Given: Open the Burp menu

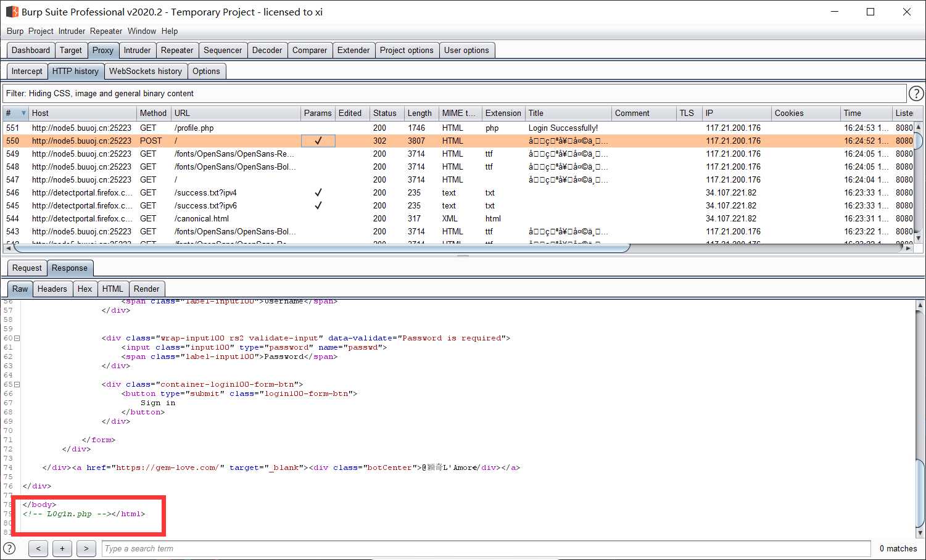Looking at the screenshot, I should coord(15,31).
